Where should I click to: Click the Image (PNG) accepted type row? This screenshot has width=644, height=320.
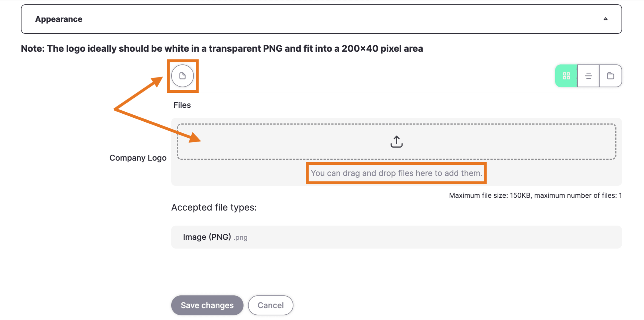396,237
